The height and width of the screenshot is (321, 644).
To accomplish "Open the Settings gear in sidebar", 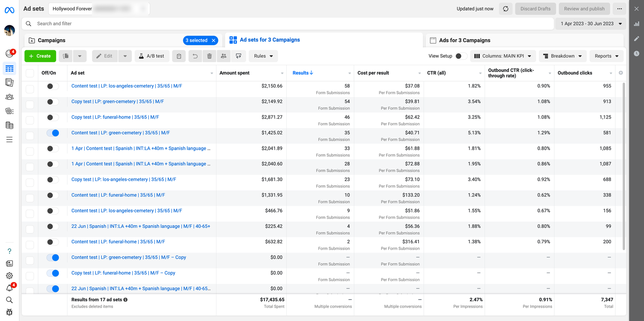I will 9,276.
